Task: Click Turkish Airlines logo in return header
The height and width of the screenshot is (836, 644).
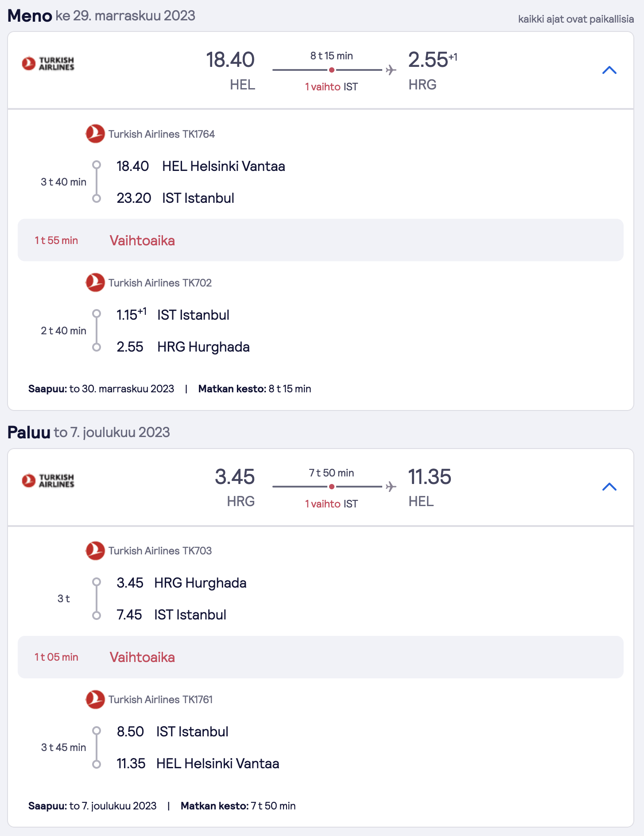Action: pos(48,480)
